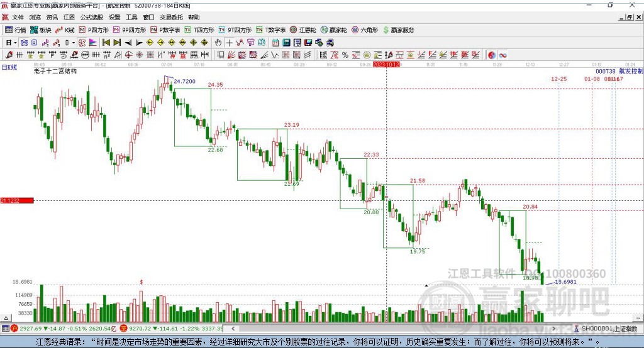
Task: Click the 2023-10-12 date marker
Action: [386, 65]
